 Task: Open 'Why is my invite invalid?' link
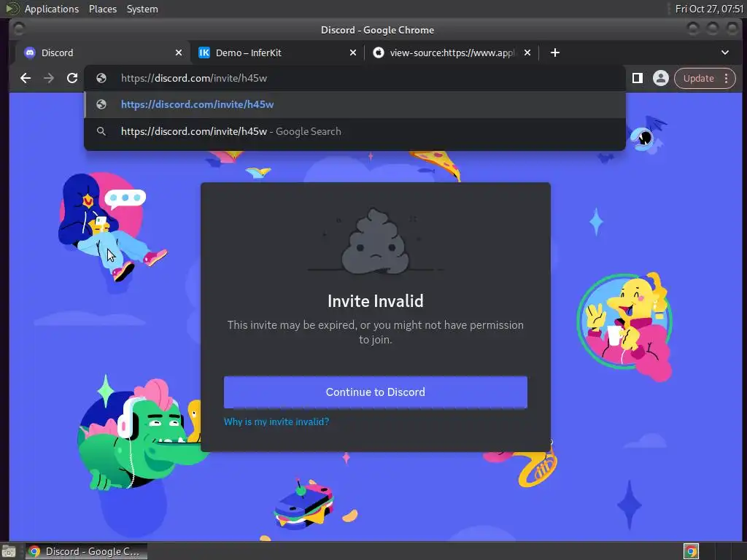276,421
